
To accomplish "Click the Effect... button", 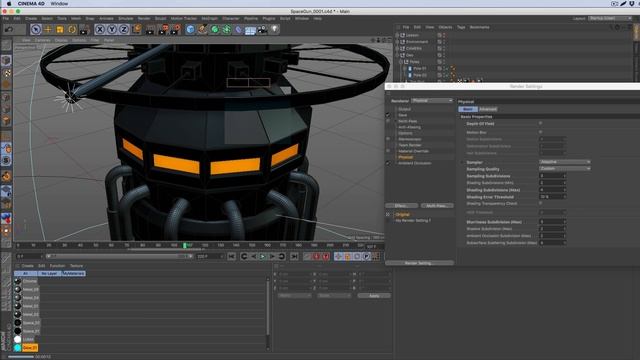I will point(402,206).
